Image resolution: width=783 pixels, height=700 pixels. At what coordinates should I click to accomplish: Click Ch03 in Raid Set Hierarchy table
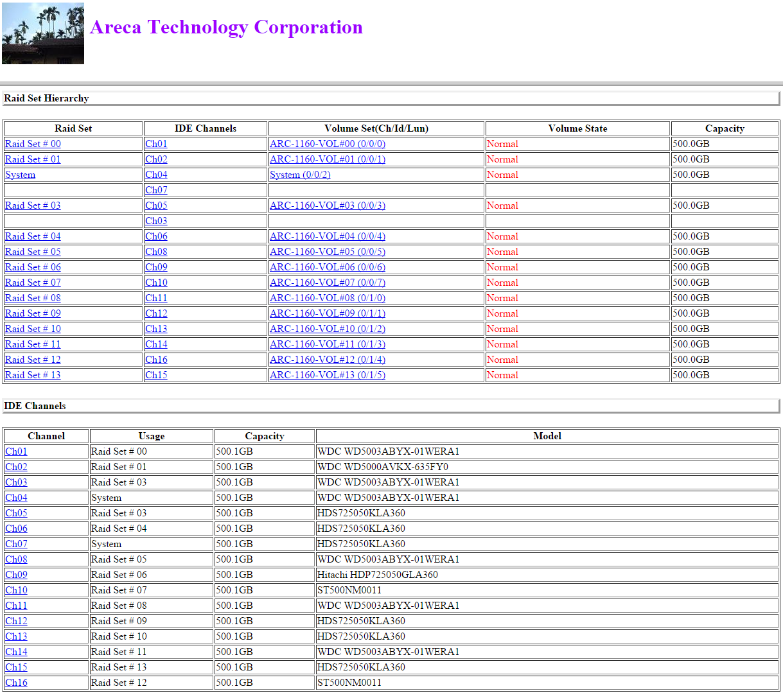click(x=156, y=221)
